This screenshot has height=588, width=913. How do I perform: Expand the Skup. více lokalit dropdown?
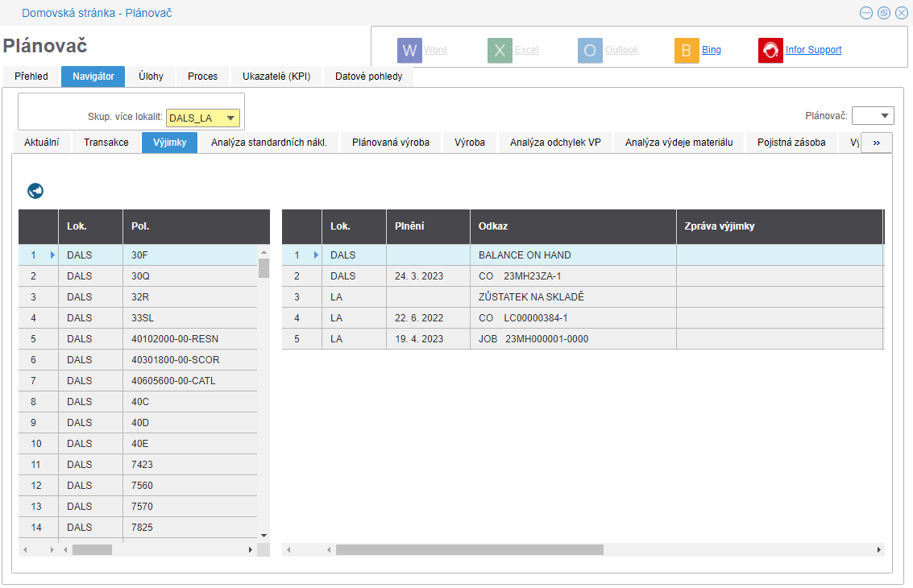[x=230, y=118]
